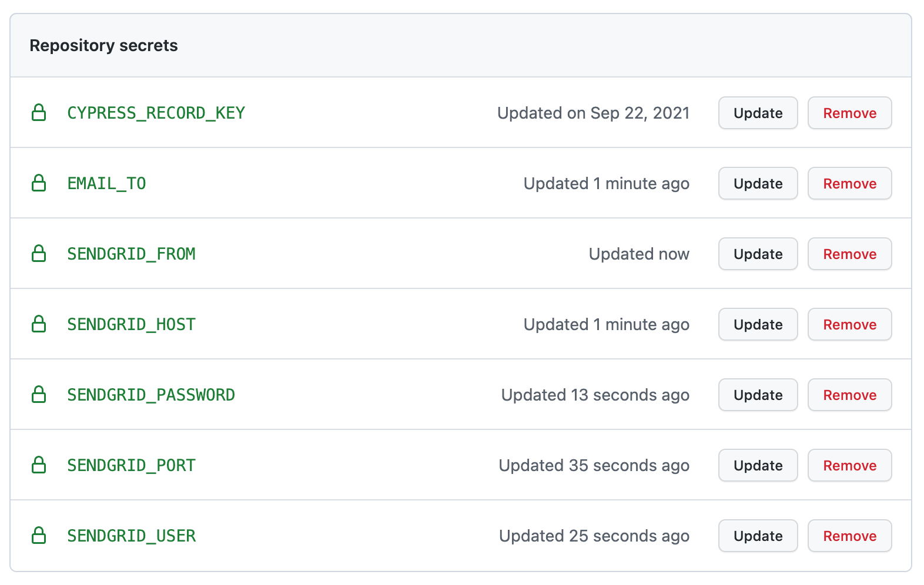Image resolution: width=924 pixels, height=585 pixels.
Task: Click the lock icon beside SENDGRID_HOST
Action: point(39,324)
